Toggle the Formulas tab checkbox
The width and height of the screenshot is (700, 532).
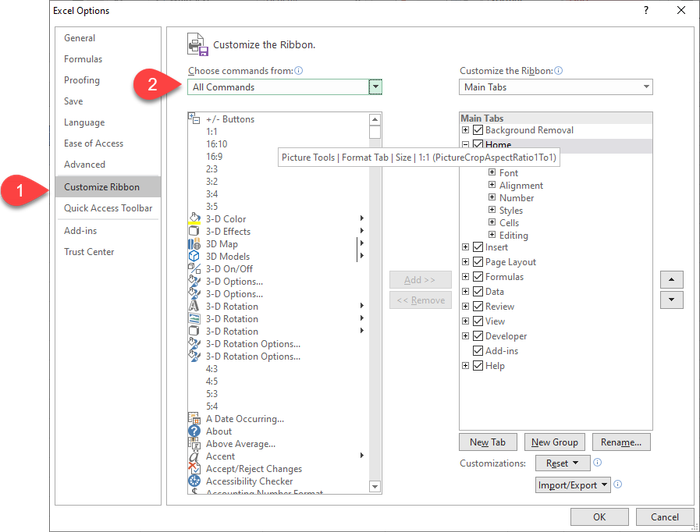pos(478,276)
